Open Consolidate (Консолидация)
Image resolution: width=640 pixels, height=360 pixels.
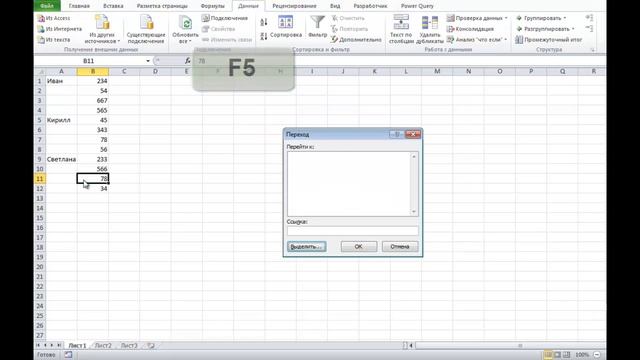click(470, 29)
